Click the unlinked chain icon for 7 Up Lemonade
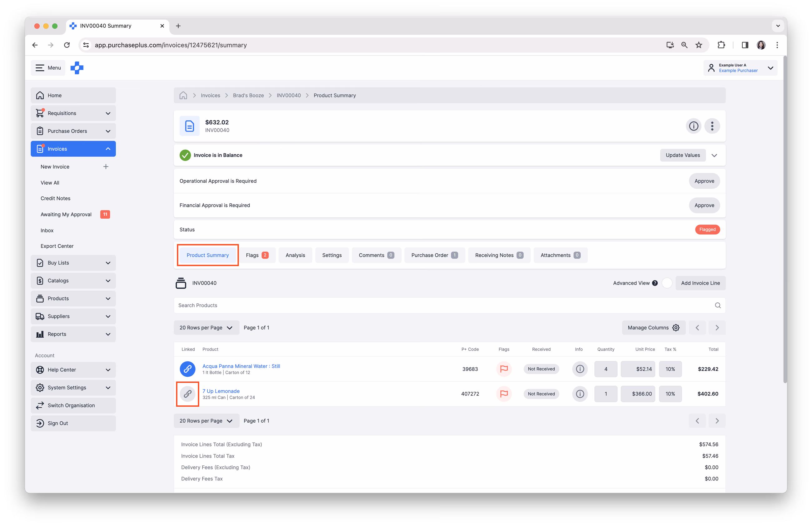 click(x=188, y=394)
